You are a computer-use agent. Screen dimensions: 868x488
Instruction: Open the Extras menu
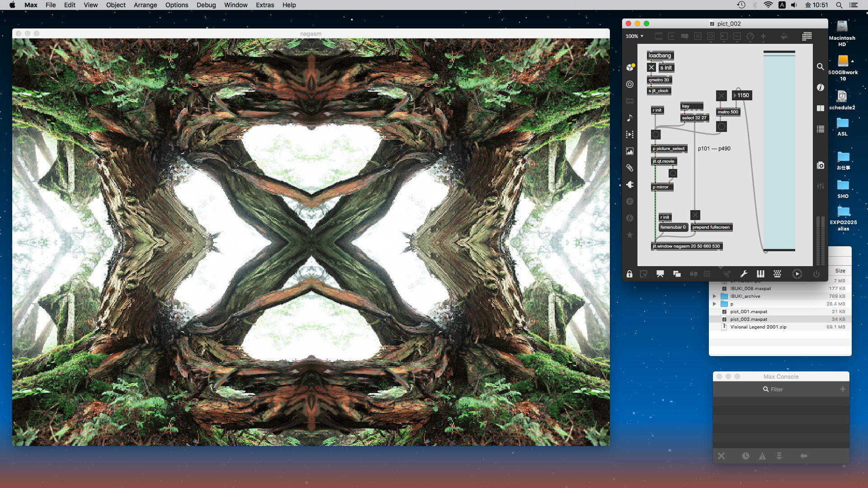pos(264,5)
